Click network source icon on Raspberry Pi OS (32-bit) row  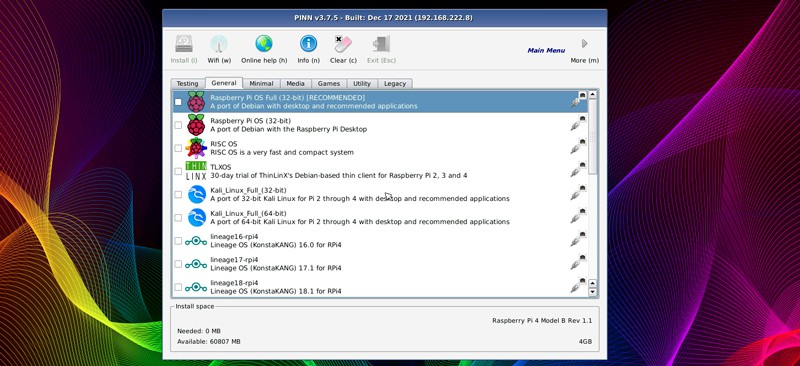coord(578,123)
